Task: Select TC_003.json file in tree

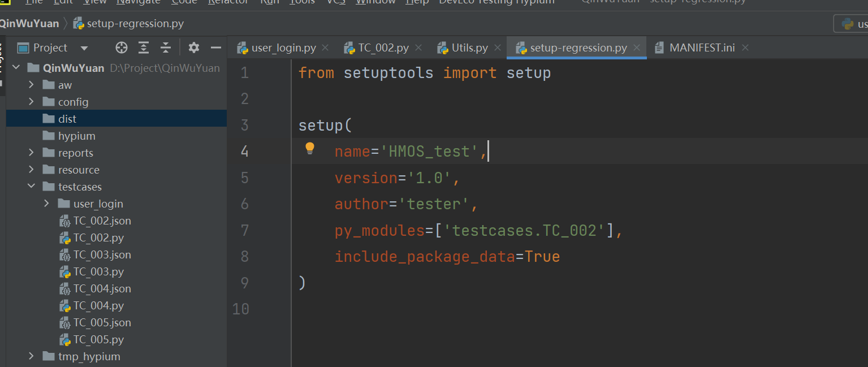Action: click(x=102, y=255)
